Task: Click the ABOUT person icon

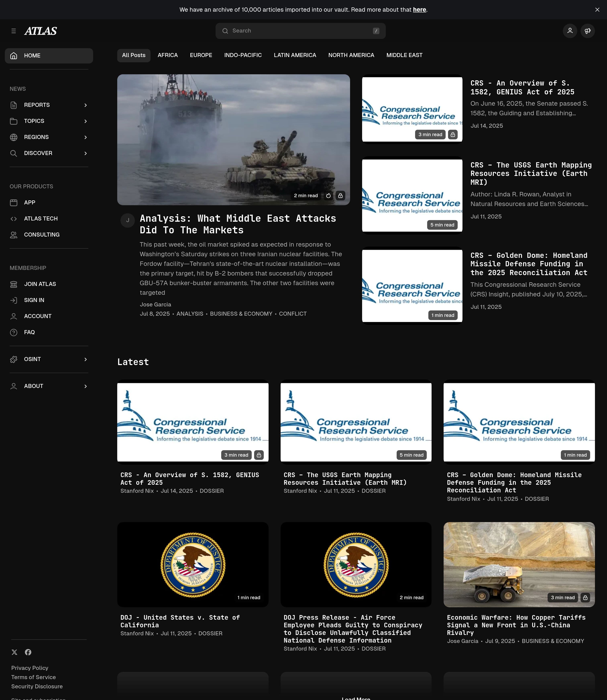Action: click(14, 386)
